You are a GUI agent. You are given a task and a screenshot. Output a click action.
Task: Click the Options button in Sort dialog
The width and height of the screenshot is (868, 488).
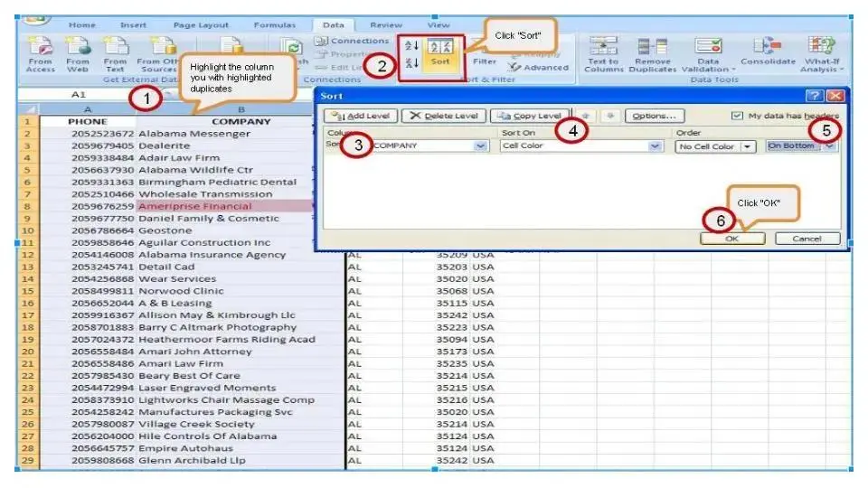tap(655, 116)
